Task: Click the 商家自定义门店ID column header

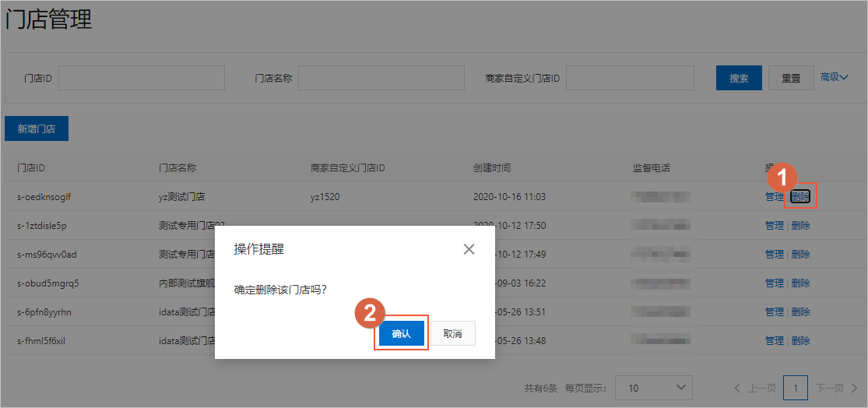Action: (x=348, y=167)
